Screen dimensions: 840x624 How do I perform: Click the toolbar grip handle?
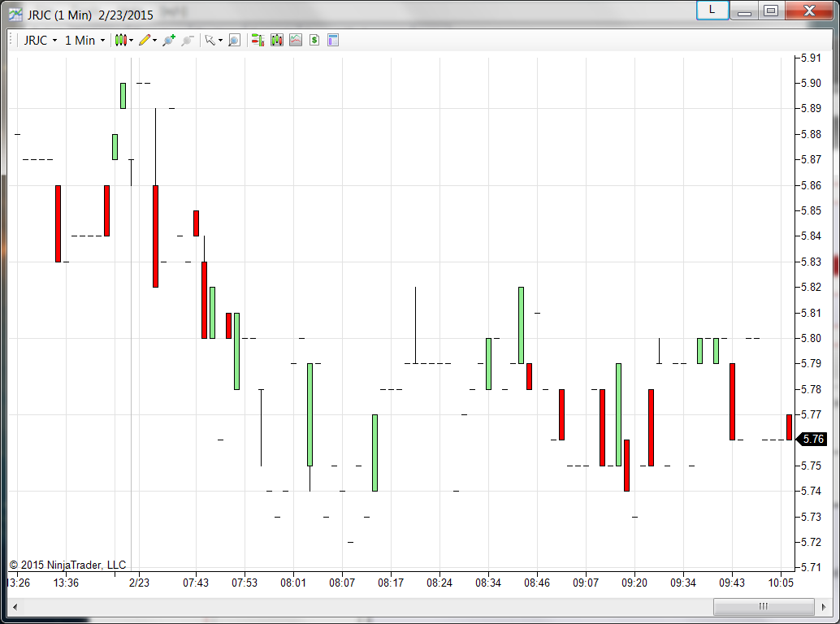tap(11, 40)
